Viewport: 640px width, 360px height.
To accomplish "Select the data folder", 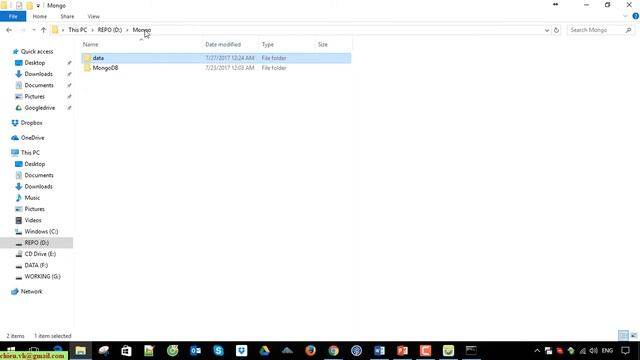I will click(216, 58).
